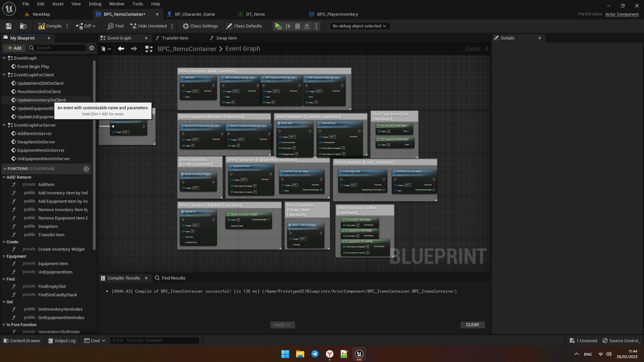Open the Tools menu

point(138,4)
